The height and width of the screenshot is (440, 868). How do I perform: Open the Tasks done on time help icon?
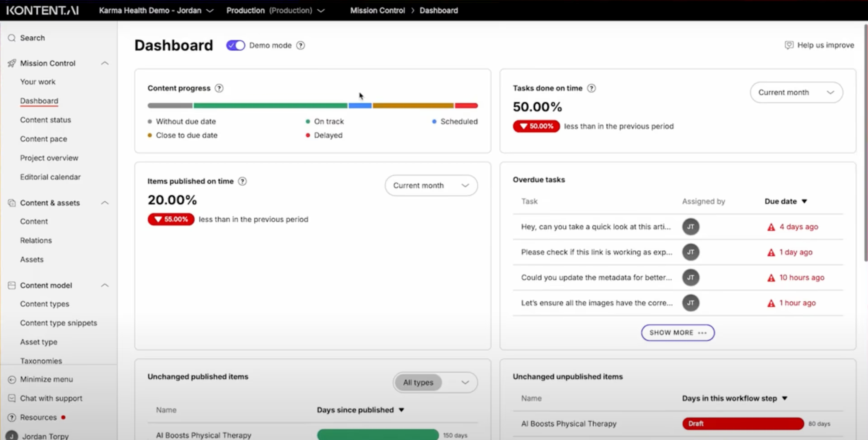click(591, 88)
